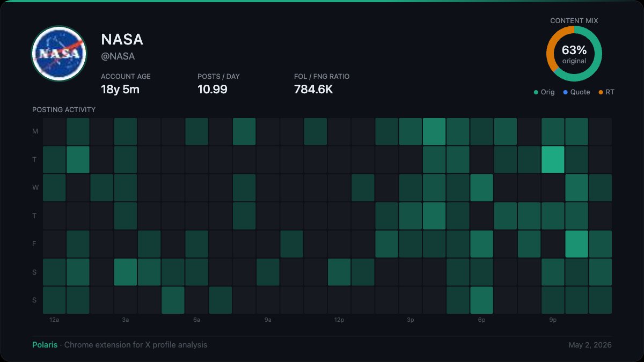Viewport: 644px width, 362px height.
Task: Click the Monday 4p heatmap cell
Action: tap(434, 131)
